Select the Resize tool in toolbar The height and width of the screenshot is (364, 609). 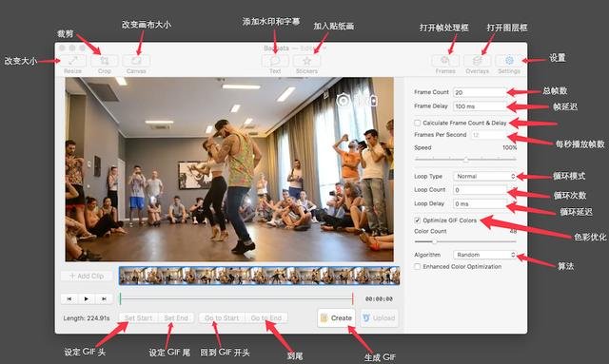[73, 61]
